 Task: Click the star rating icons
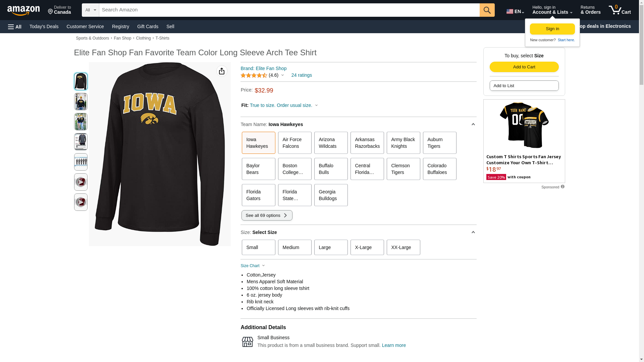point(254,75)
